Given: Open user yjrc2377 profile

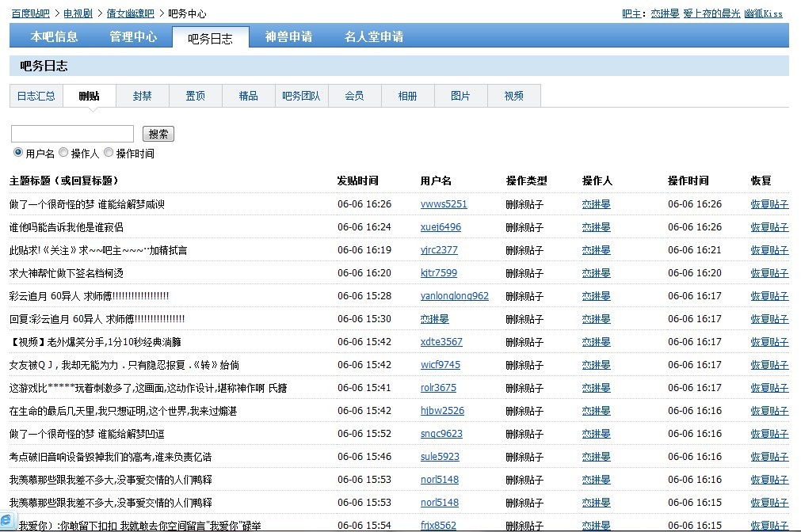Looking at the screenshot, I should click(x=440, y=250).
